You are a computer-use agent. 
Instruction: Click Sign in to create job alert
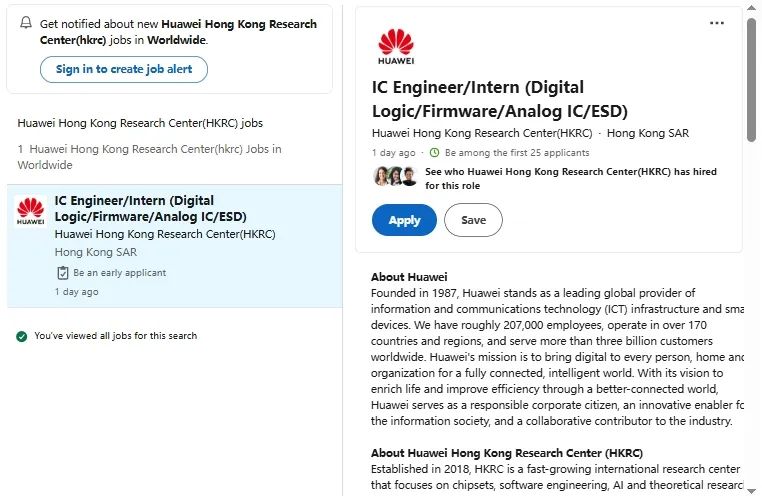[124, 69]
